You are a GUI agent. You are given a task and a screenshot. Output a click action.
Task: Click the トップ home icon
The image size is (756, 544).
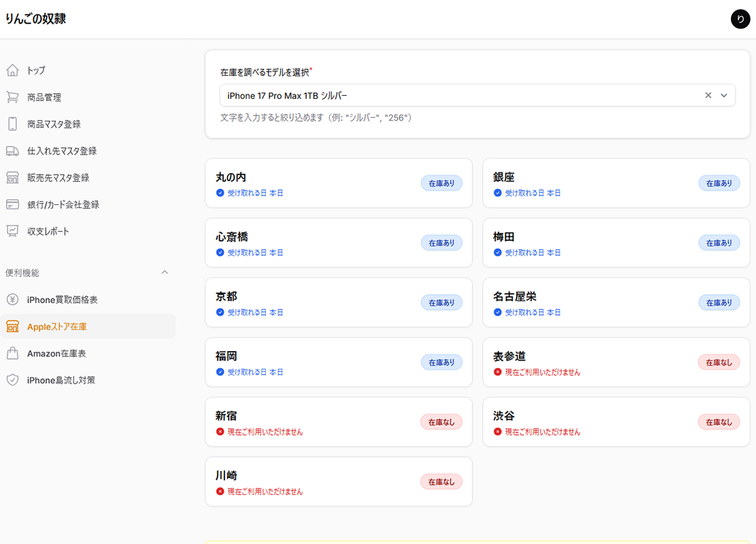coord(12,70)
